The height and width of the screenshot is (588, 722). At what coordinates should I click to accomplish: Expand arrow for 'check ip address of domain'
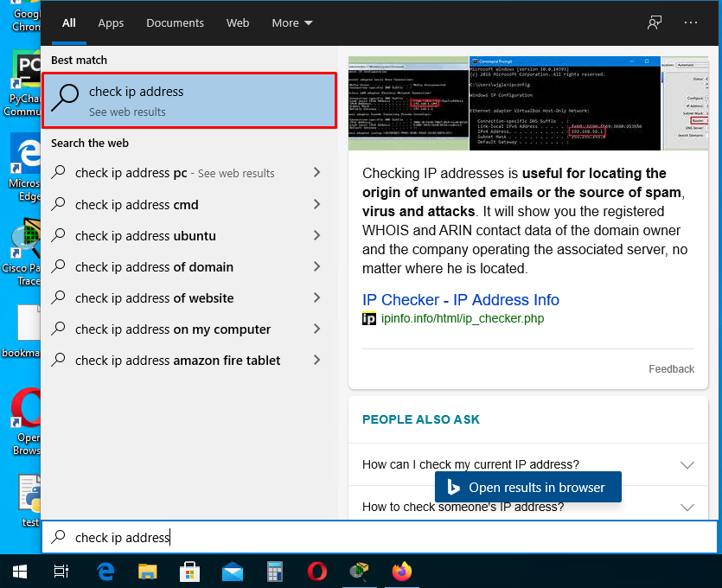coord(316,266)
